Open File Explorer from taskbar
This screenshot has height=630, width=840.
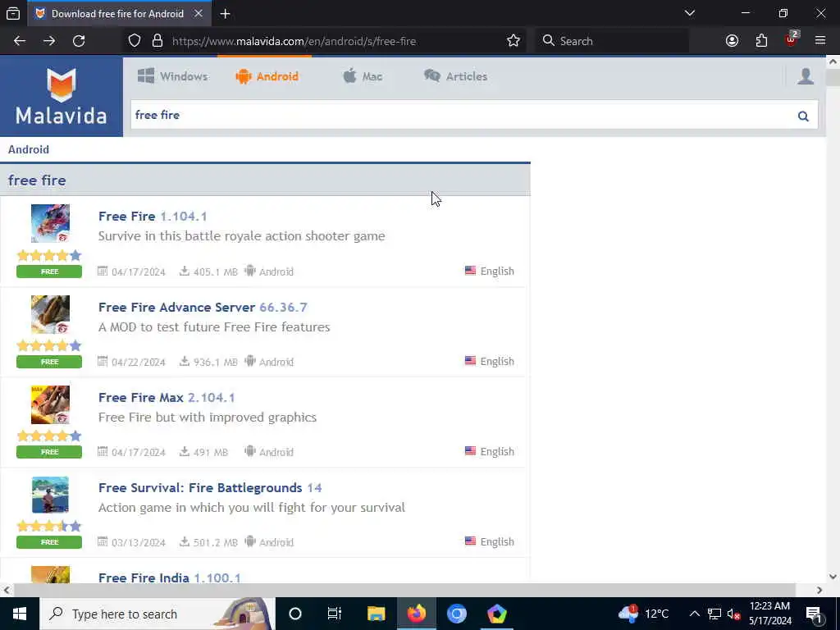[x=376, y=614]
